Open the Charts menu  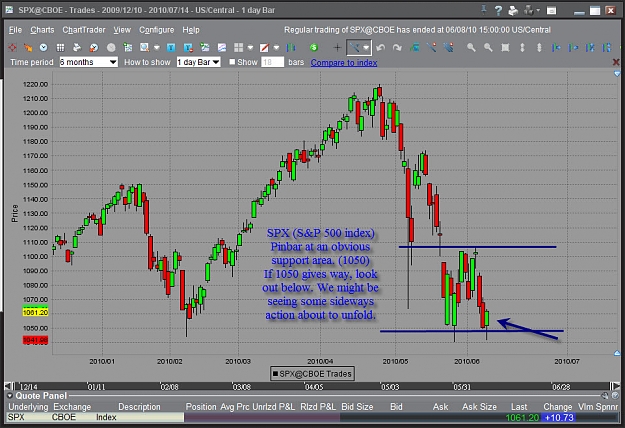(x=42, y=30)
